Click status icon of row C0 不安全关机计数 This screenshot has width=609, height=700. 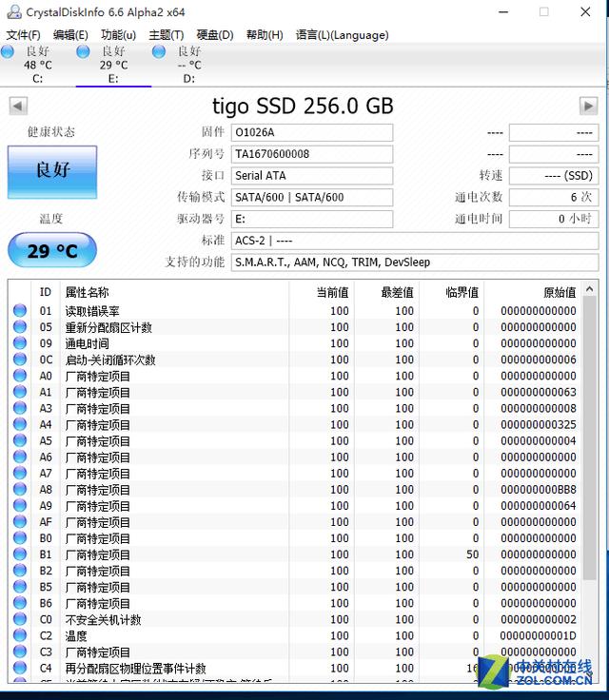[20, 619]
